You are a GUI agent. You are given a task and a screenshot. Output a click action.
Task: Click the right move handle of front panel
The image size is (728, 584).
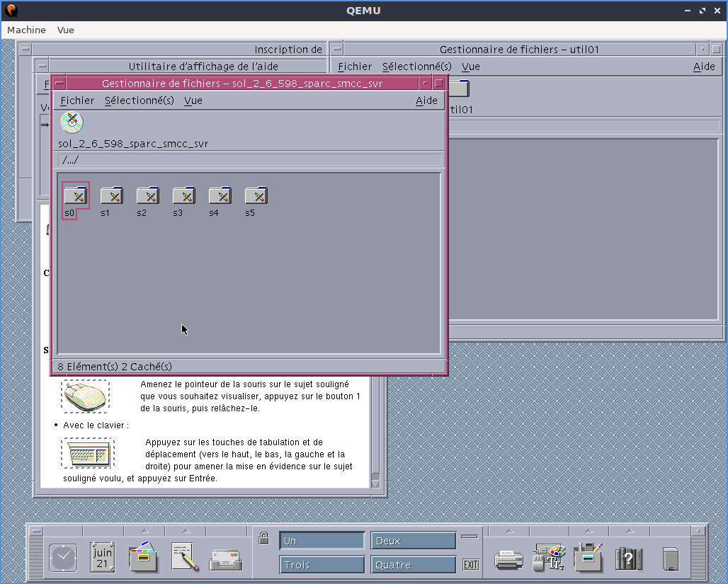(x=697, y=556)
